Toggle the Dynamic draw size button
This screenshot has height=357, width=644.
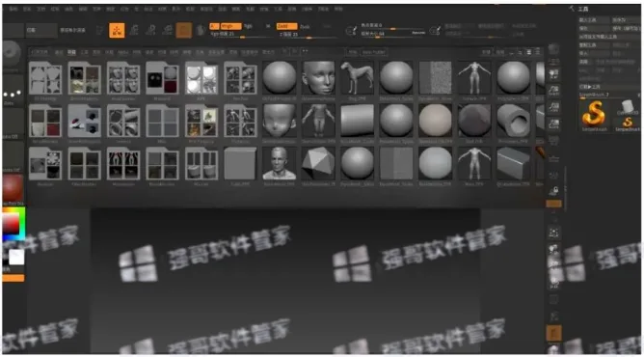(x=418, y=33)
